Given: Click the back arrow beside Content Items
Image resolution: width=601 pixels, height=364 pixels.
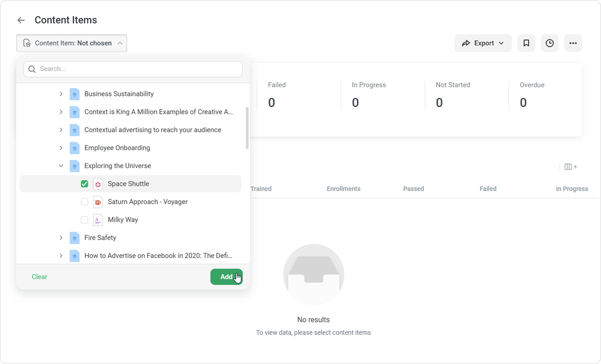Looking at the screenshot, I should point(21,20).
